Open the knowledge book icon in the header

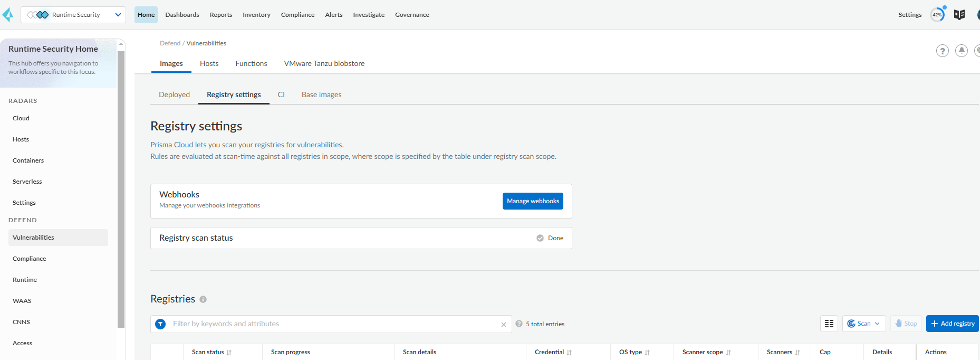[959, 15]
